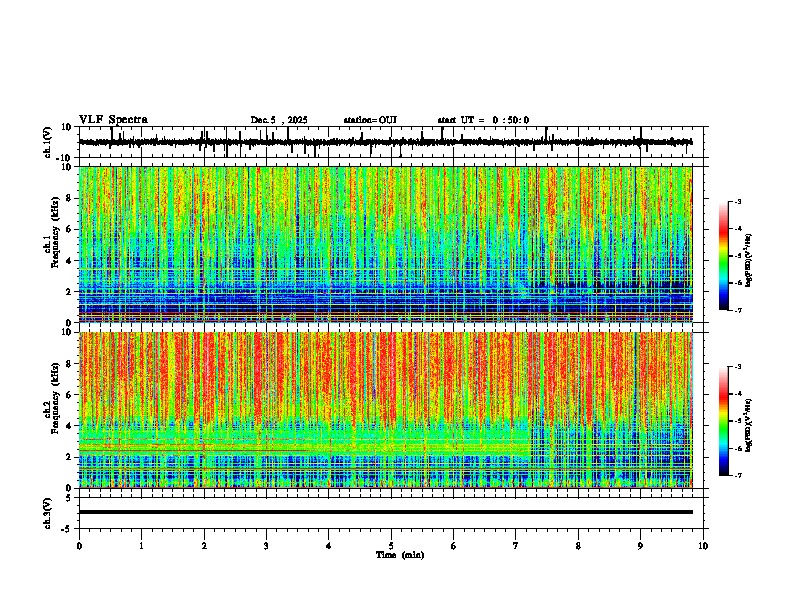Viewport: 792px width, 612px height.
Task: Click time axis tick label "2"
Action: pyautogui.click(x=204, y=546)
